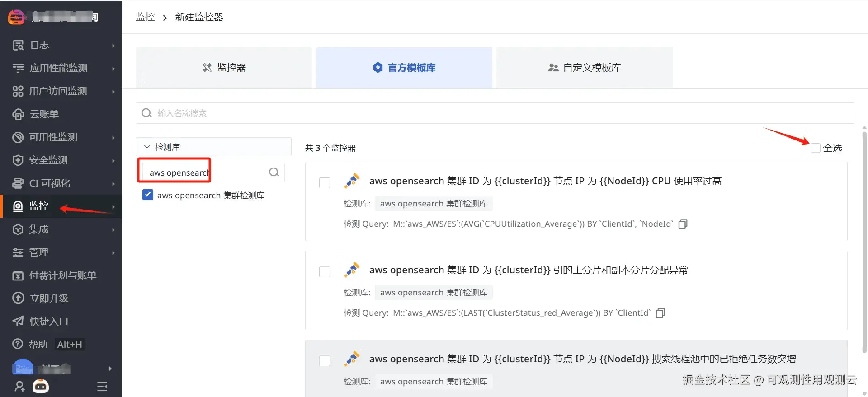Viewport: 868px width, 397px height.
Task: Open monitor titled 主分片和副本分片分配异常
Action: [528, 270]
